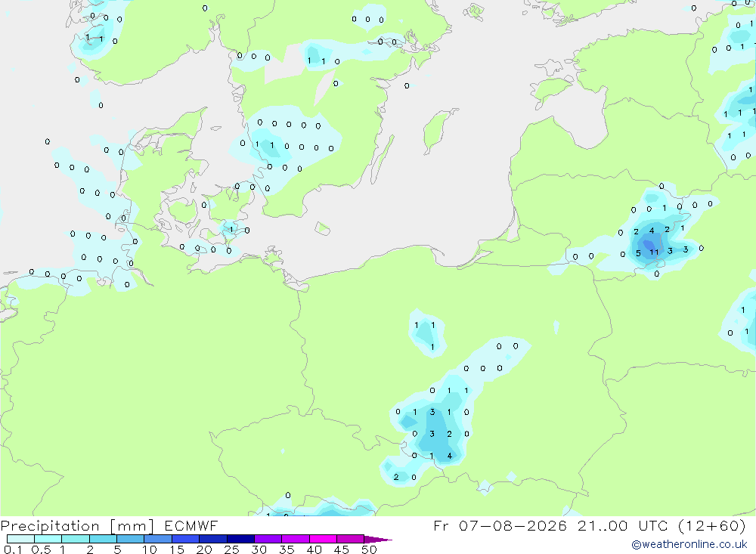Viewport: 756px width, 554px height.
Task: Click the '0.5' legend scale label
Action: click(x=41, y=549)
